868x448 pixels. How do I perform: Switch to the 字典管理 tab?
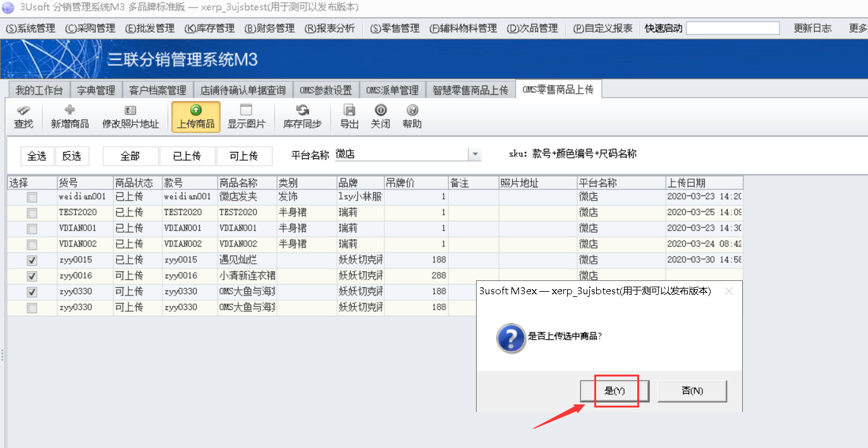pos(96,90)
